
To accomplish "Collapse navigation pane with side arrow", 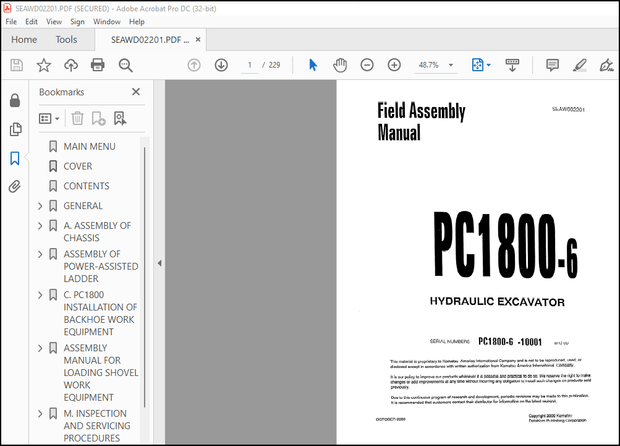I will (x=159, y=263).
